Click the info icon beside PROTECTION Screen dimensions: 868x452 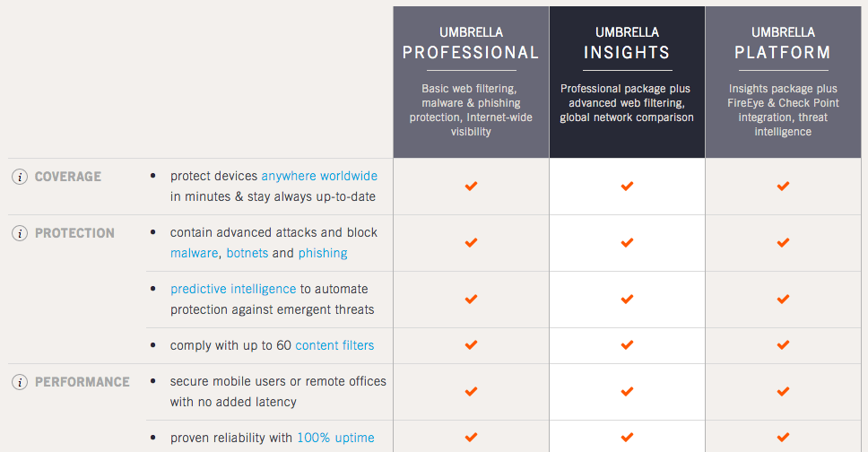[x=20, y=234]
